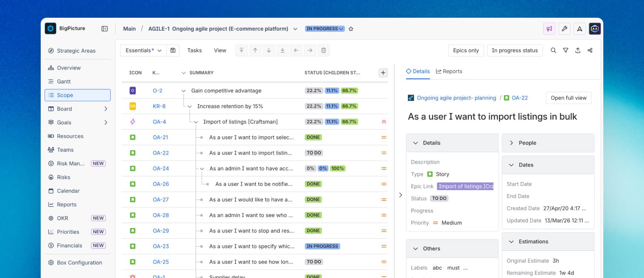Click the IN PROGRESS status for OA-23
644x278 pixels.
[322, 246]
